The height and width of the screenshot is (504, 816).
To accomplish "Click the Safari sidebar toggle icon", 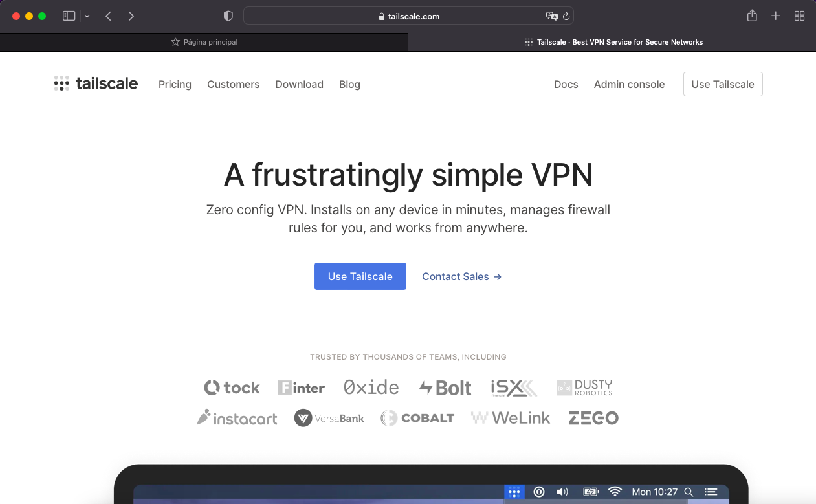I will point(69,16).
